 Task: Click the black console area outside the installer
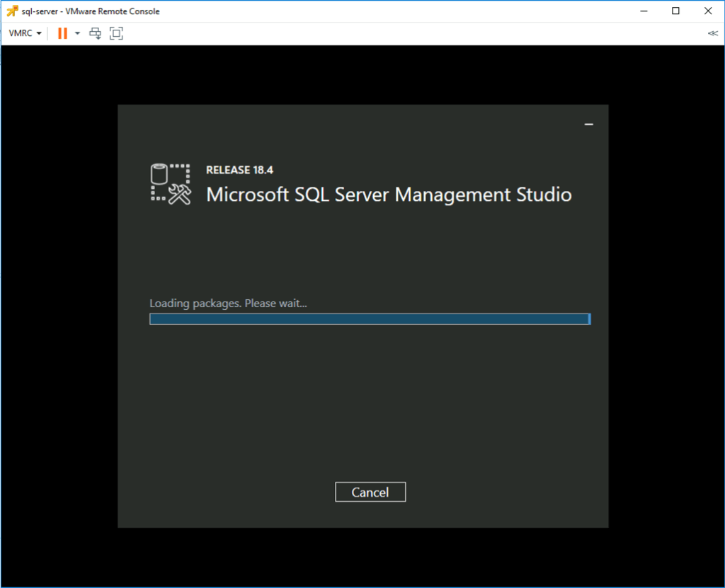[x=57, y=318]
